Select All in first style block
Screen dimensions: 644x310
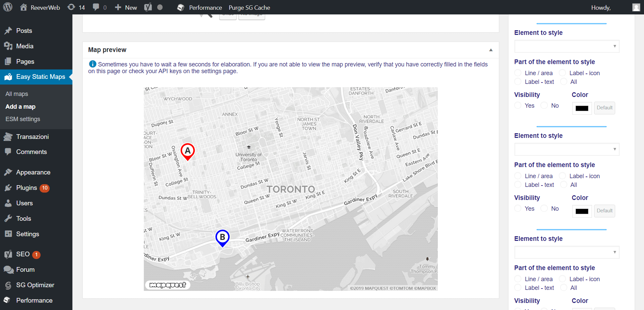(564, 82)
